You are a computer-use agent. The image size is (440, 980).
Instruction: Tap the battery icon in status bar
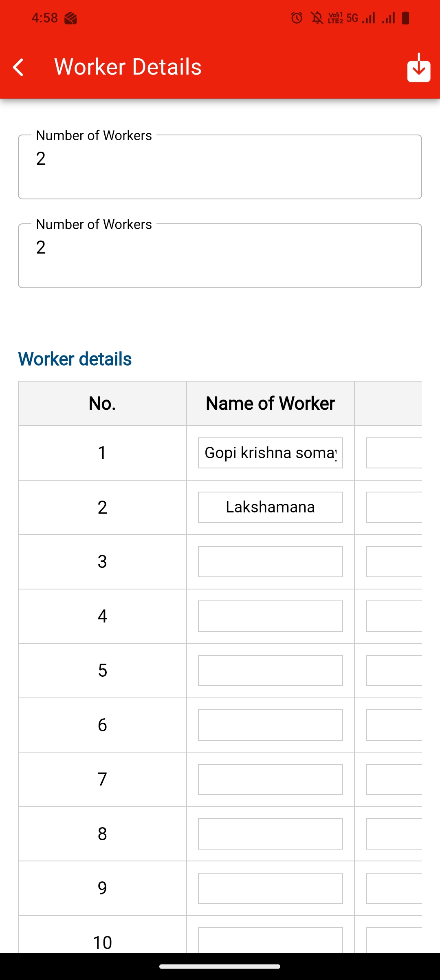[x=405, y=18]
